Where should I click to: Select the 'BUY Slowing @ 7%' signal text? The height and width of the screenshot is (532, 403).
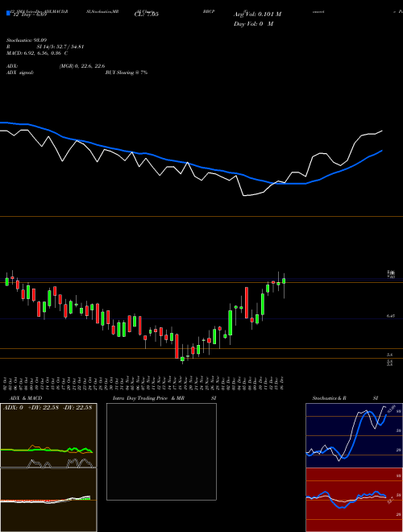[x=127, y=73]
